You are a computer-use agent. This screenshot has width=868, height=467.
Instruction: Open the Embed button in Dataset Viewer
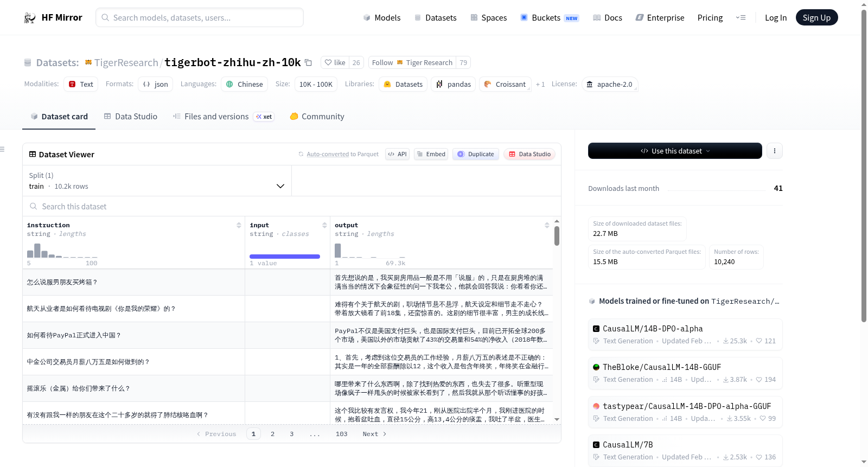(431, 154)
